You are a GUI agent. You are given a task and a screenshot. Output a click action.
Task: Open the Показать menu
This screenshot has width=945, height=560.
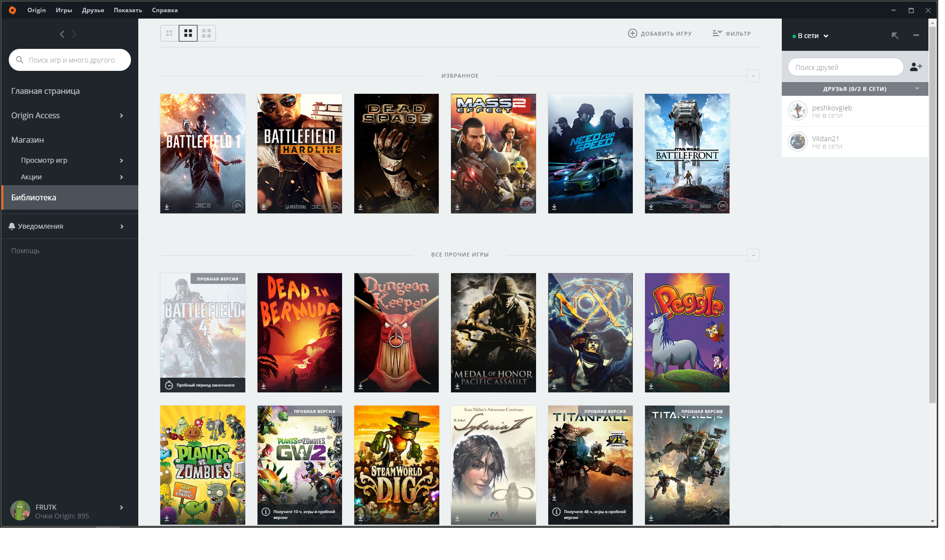click(128, 10)
